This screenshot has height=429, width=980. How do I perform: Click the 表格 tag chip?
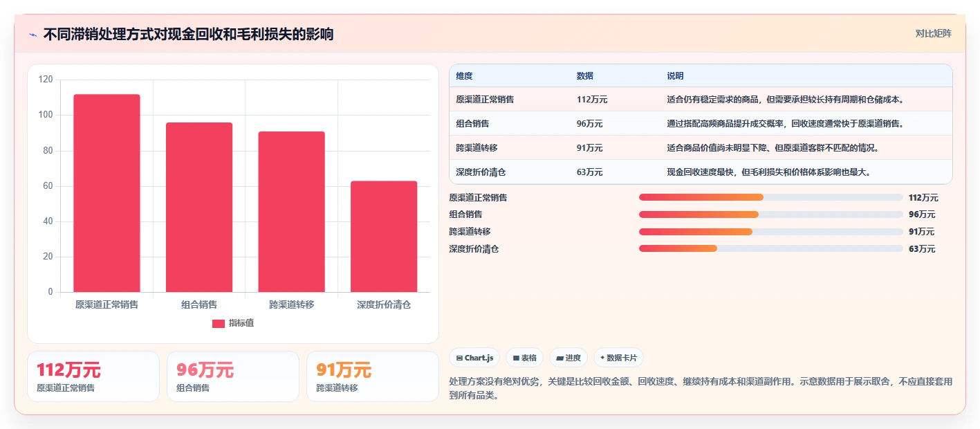point(525,358)
